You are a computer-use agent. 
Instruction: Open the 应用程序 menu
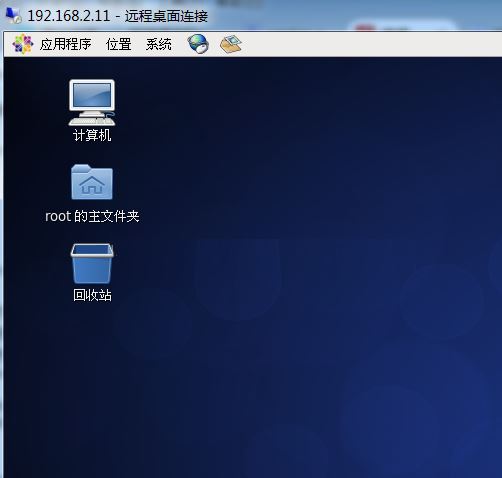click(65, 44)
